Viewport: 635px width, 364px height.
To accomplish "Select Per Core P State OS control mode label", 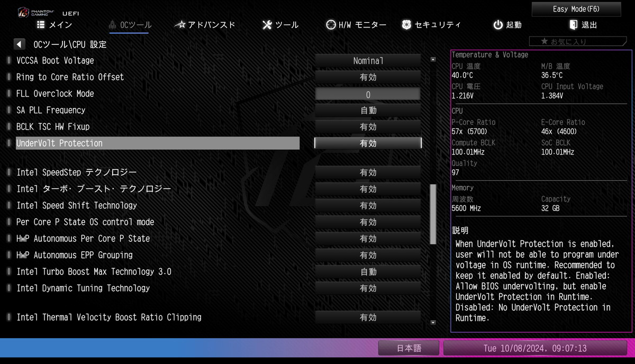I will pyautogui.click(x=85, y=222).
